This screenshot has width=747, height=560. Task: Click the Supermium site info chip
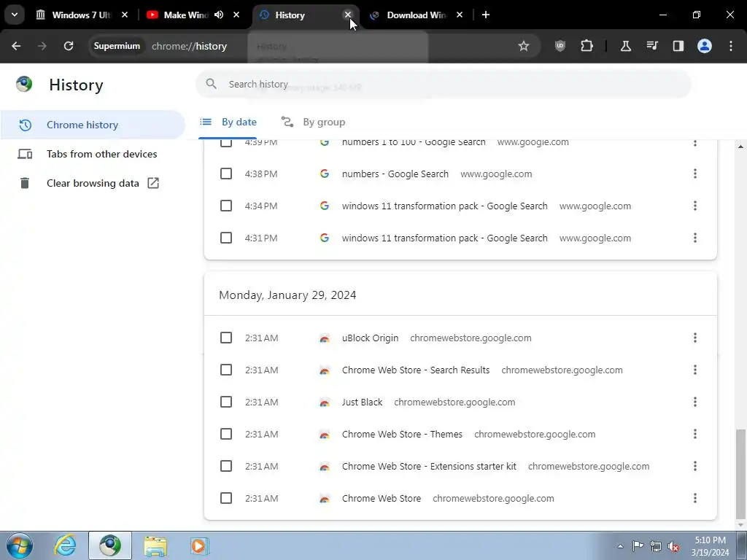coord(117,46)
